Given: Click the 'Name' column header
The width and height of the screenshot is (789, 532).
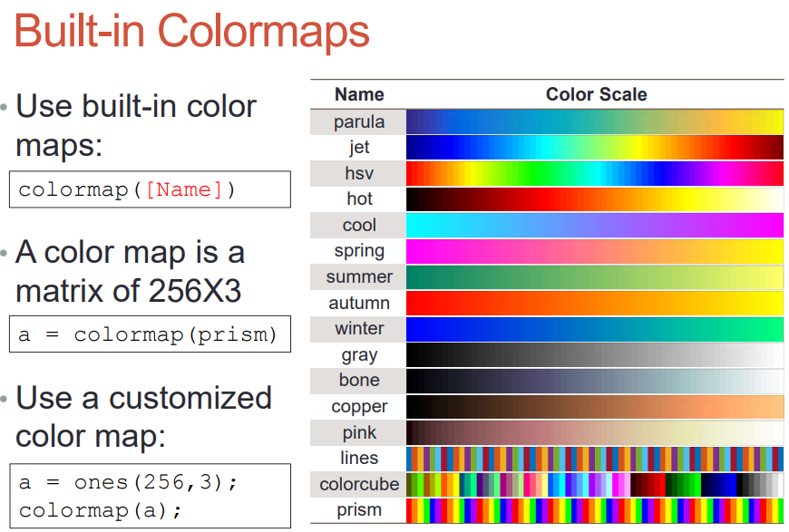Looking at the screenshot, I should 359,94.
